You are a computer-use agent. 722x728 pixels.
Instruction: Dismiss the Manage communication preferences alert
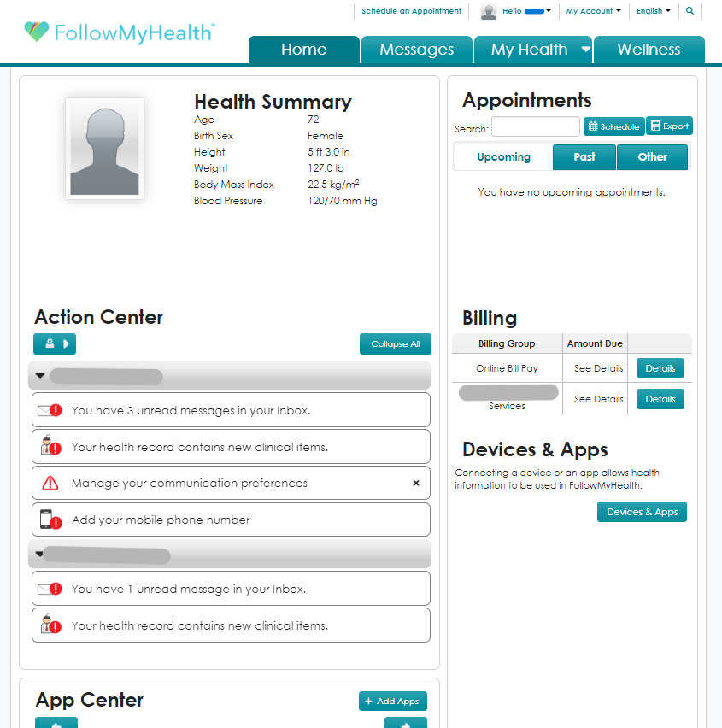(416, 482)
